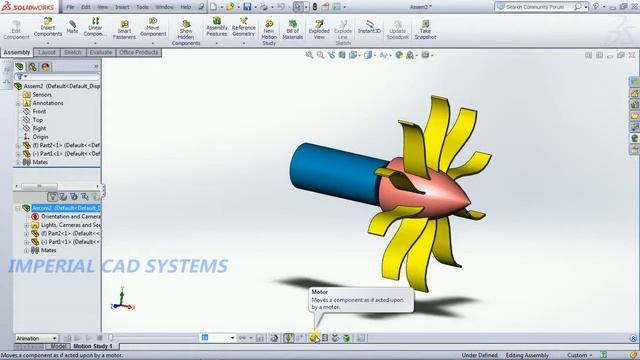
Task: Open the Insert menu
Action: tap(122, 7)
